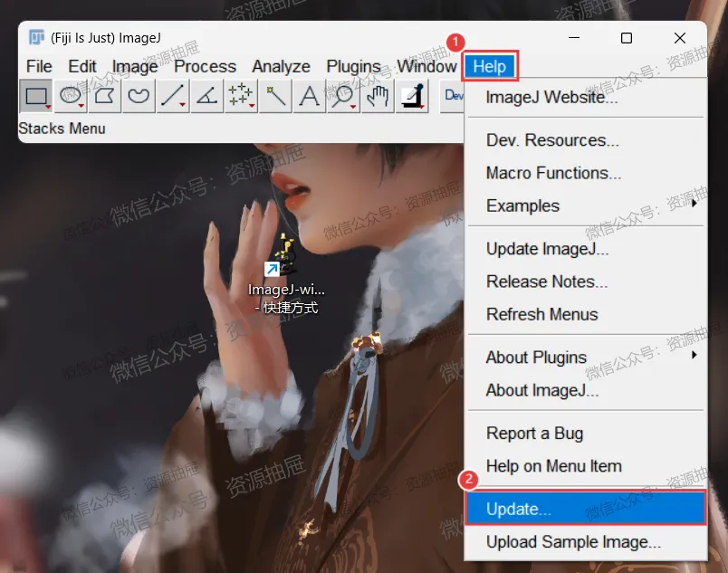Close the ImageJ window
Viewport: 728px width, 573px height.
coord(680,38)
